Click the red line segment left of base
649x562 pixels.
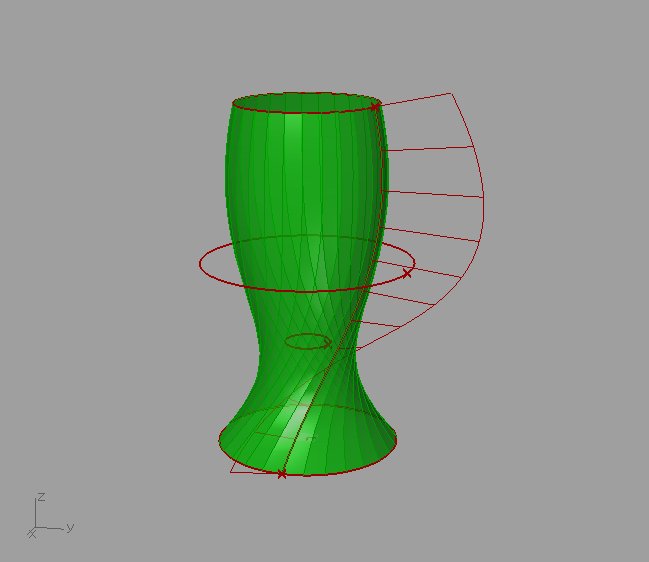tap(250, 471)
